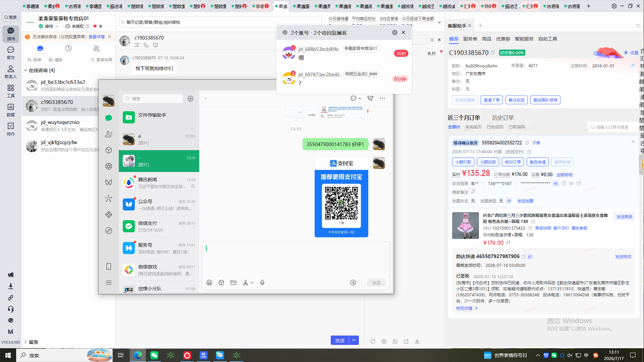Click the phone call icon under c1903385670
644x362 pixels.
tap(146, 45)
